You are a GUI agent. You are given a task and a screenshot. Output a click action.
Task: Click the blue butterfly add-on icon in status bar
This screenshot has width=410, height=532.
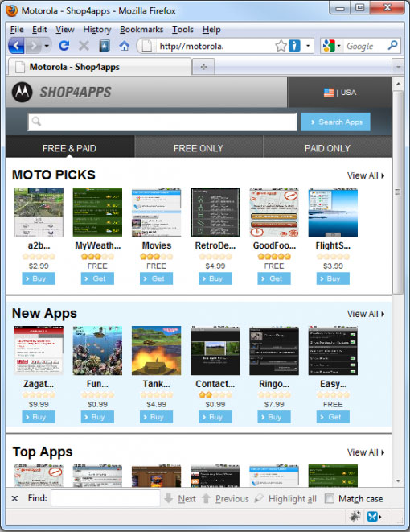pos(373,517)
